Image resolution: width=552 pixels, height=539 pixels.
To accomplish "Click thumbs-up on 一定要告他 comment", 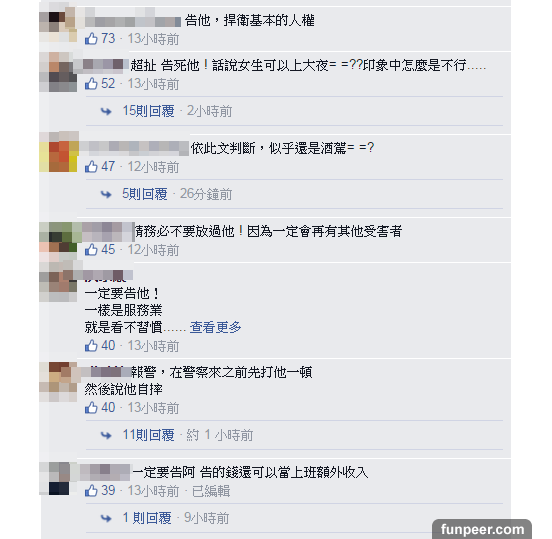I will [91, 345].
